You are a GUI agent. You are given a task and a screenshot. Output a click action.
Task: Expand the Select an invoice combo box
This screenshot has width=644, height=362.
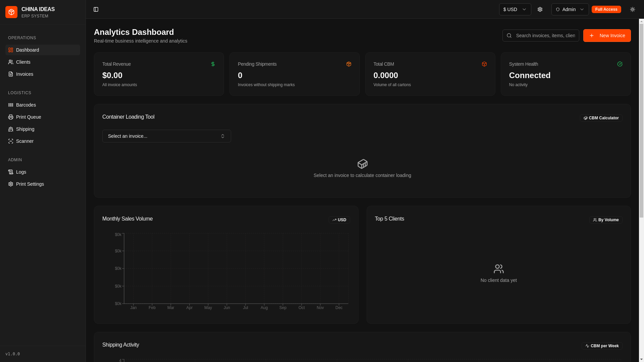point(167,136)
